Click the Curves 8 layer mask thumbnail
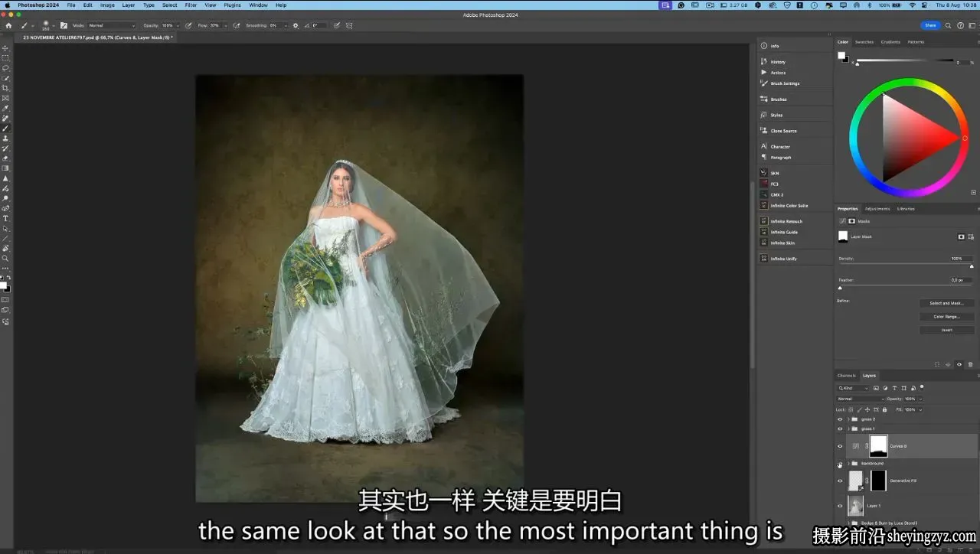 (x=878, y=446)
